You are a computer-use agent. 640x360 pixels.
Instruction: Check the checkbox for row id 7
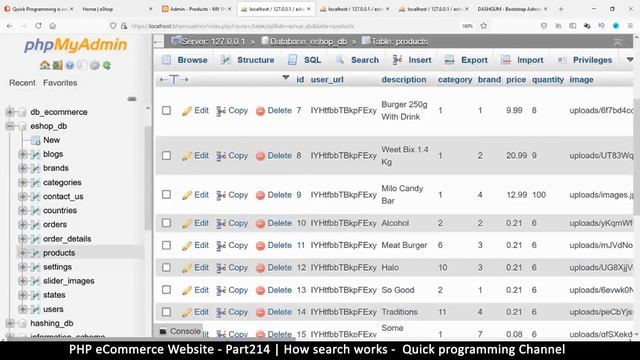(x=167, y=111)
